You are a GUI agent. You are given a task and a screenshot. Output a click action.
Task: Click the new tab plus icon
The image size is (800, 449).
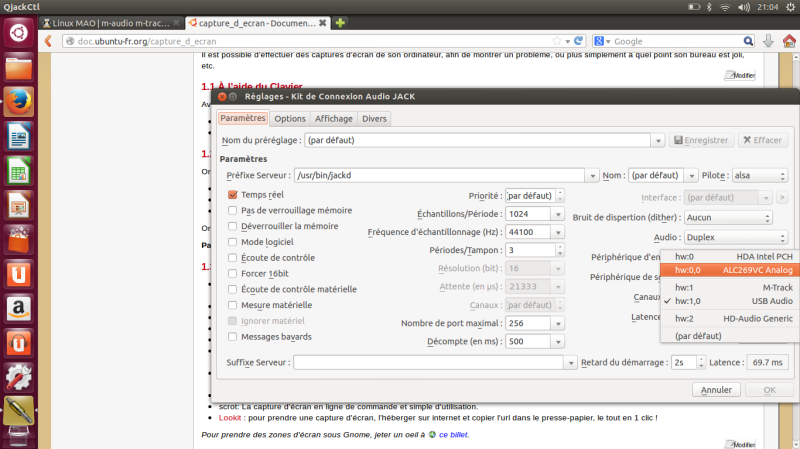(341, 22)
